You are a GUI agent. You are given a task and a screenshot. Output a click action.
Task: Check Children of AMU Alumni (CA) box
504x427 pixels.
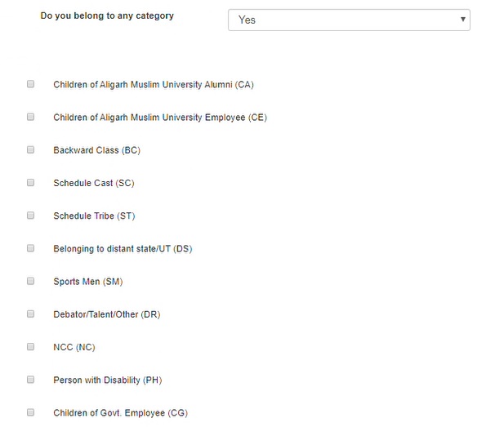coord(31,84)
